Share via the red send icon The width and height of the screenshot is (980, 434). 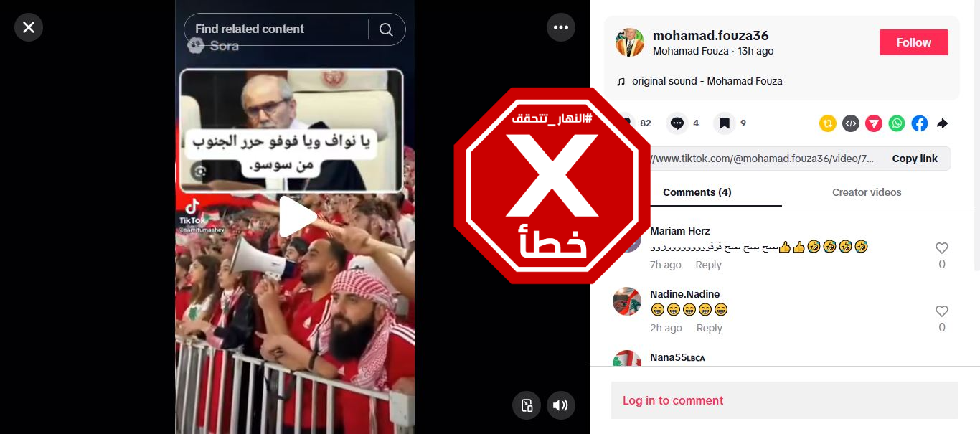874,123
